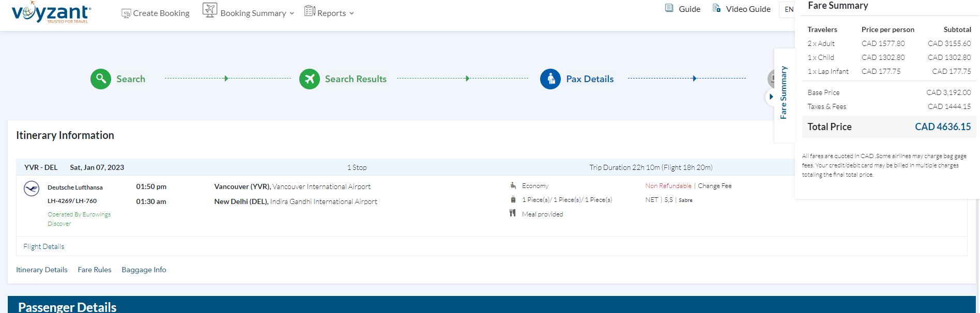Click the Video Guide icon
This screenshot has height=313, width=980.
[716, 8]
